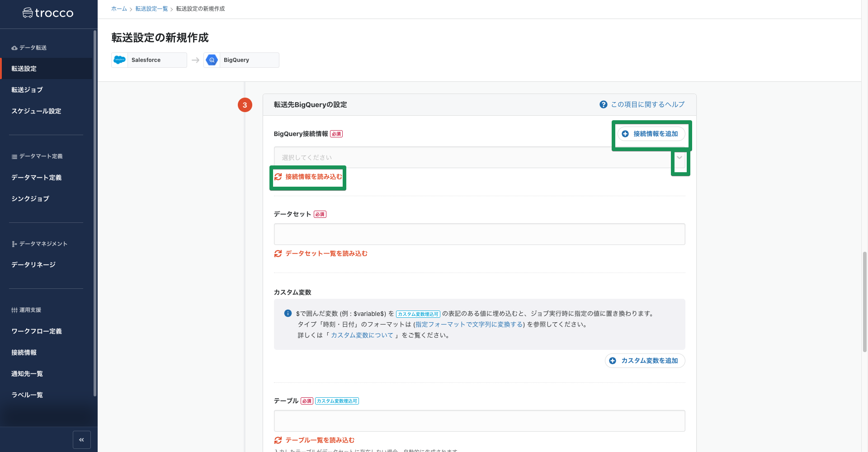Image resolution: width=868 pixels, height=452 pixels.
Task: Click the help question mark icon
Action: click(x=603, y=104)
